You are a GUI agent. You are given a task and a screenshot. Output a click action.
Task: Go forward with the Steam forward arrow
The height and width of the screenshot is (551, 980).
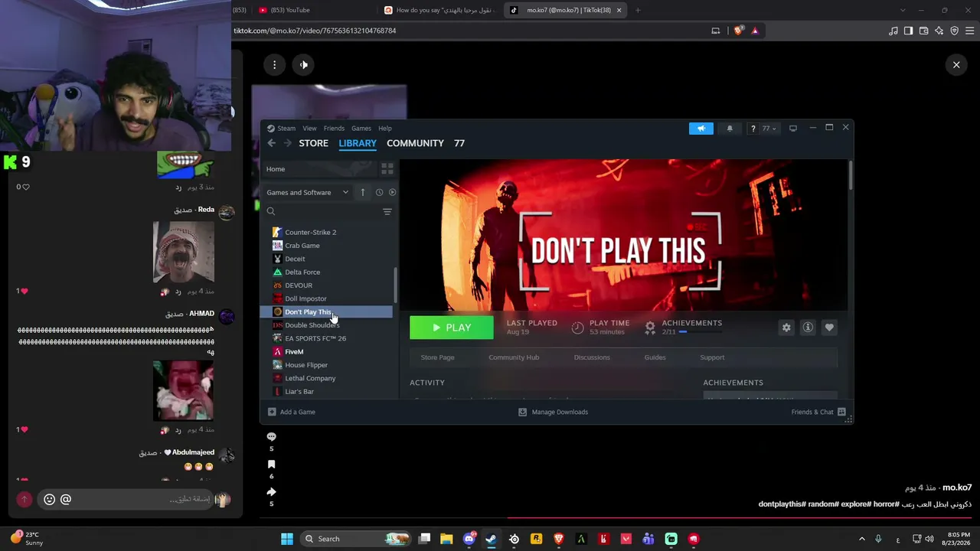pos(287,143)
